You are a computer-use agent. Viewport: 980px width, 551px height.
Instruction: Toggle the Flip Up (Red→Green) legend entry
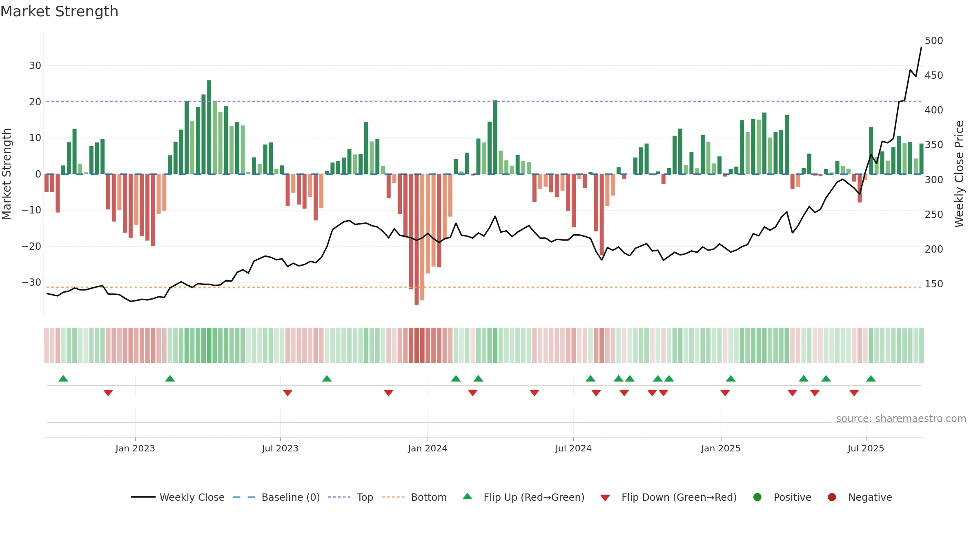tap(523, 497)
